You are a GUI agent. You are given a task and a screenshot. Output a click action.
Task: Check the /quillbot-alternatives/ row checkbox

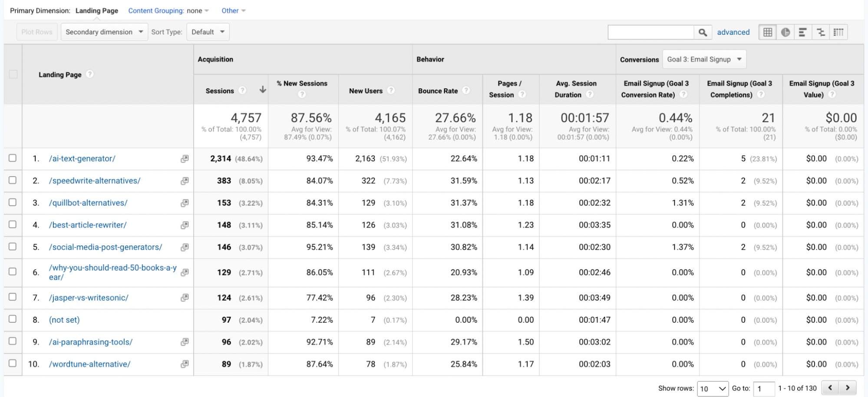[13, 202]
